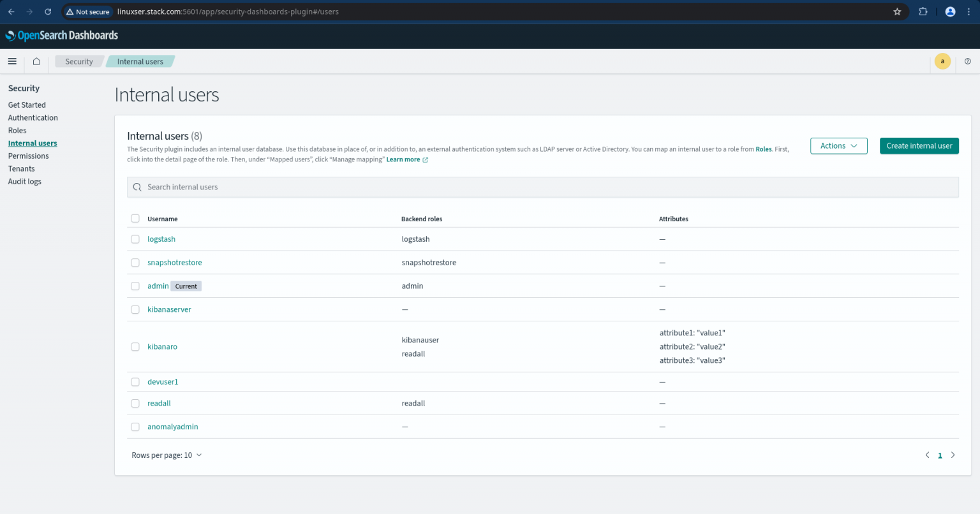Open the OpenSearch Dashboards navigation hamburger menu
This screenshot has height=514, width=980.
pos(12,61)
